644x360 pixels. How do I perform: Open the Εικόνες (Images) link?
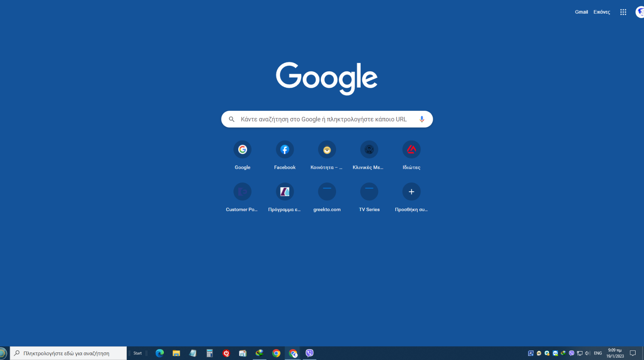click(602, 12)
